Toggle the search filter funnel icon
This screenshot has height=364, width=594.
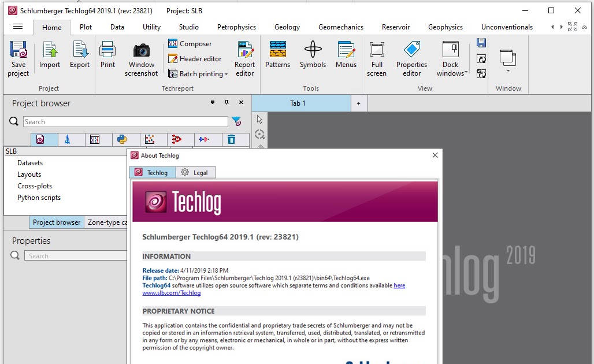(x=237, y=121)
